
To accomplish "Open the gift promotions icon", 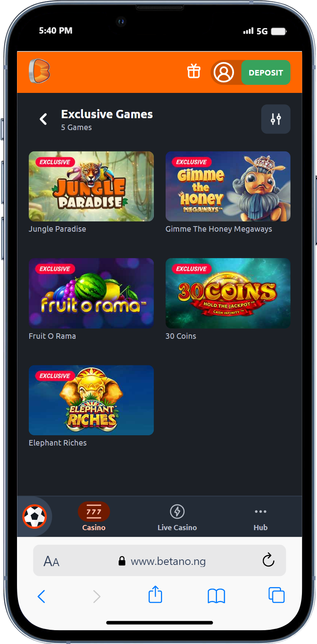I will tap(194, 72).
